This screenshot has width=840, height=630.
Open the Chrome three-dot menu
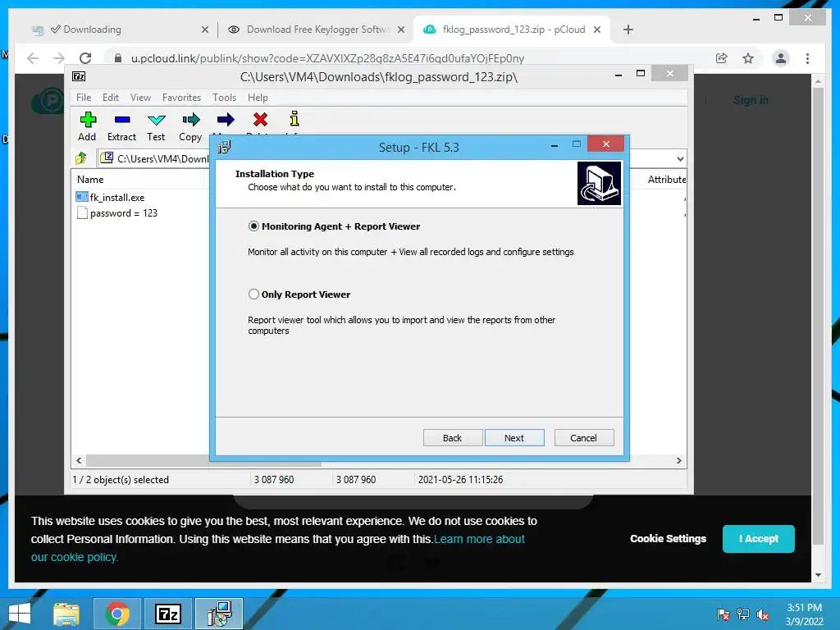coord(807,58)
